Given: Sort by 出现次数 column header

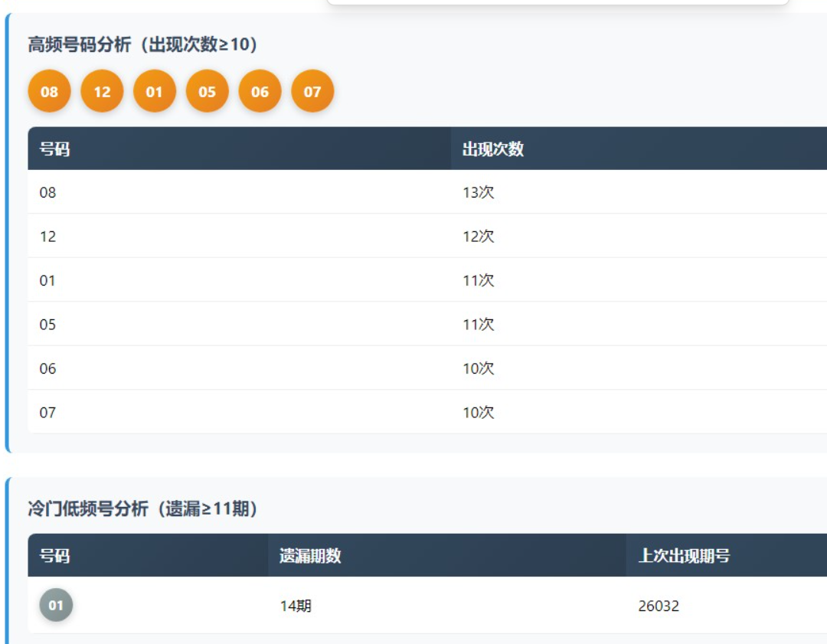Looking at the screenshot, I should click(493, 149).
